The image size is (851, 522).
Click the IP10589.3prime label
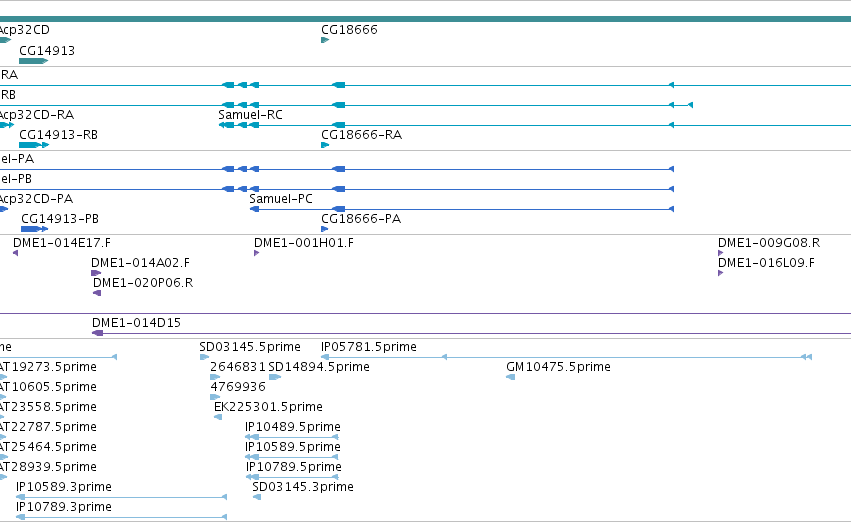63,487
